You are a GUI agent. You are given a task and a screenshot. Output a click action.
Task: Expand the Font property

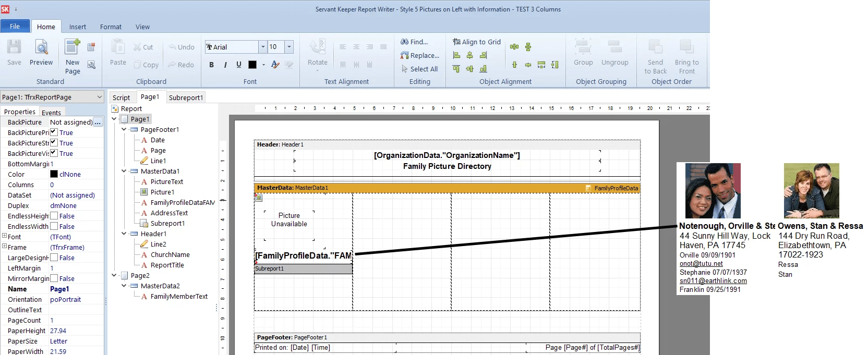(x=4, y=236)
